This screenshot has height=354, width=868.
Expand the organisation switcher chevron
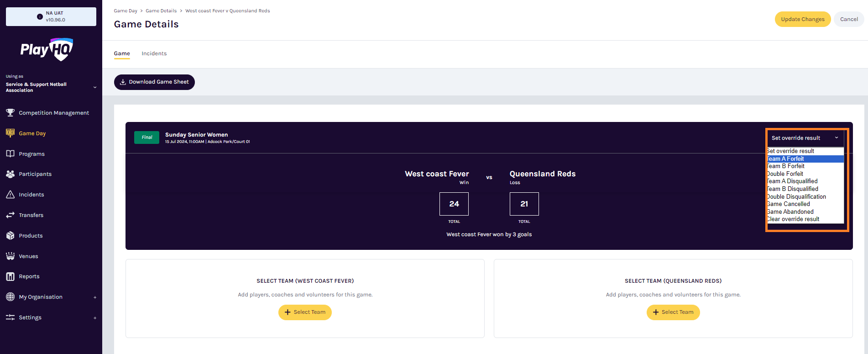[95, 87]
